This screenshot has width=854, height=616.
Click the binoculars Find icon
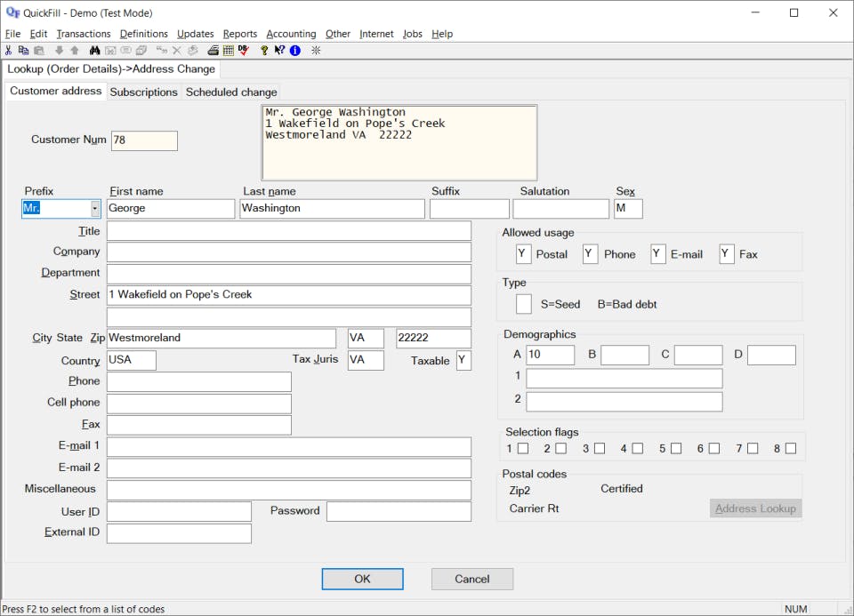point(95,51)
